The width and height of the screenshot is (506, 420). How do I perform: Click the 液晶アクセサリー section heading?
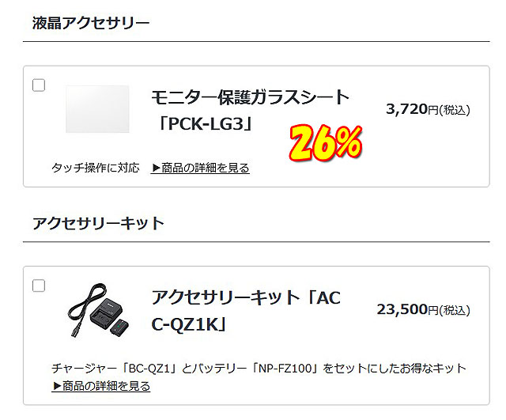point(91,22)
